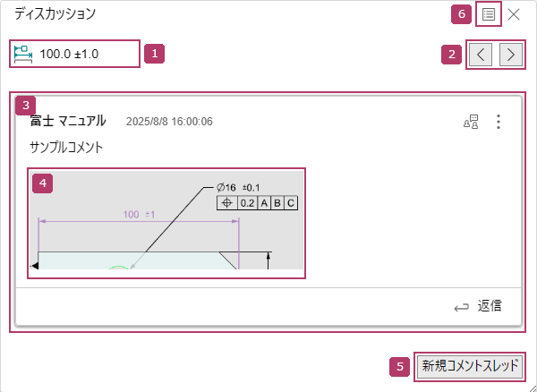Select the 100.0 ±1.0 dimension label
The height and width of the screenshot is (392, 537).
pos(69,54)
